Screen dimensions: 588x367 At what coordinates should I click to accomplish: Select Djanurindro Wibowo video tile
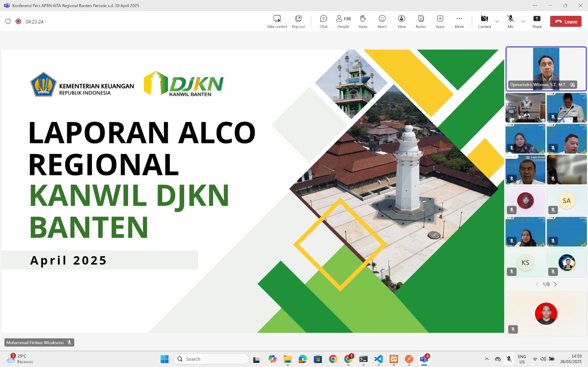click(546, 69)
